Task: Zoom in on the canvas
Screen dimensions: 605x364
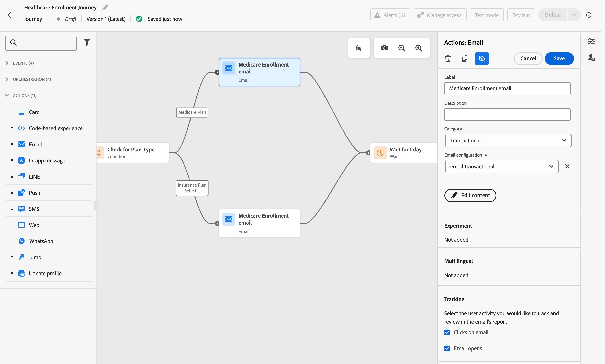Action: coord(419,48)
